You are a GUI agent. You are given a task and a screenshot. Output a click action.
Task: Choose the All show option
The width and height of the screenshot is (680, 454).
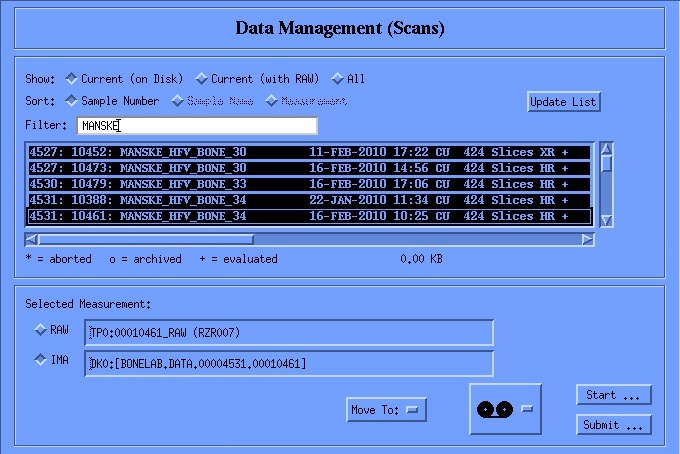click(x=348, y=79)
